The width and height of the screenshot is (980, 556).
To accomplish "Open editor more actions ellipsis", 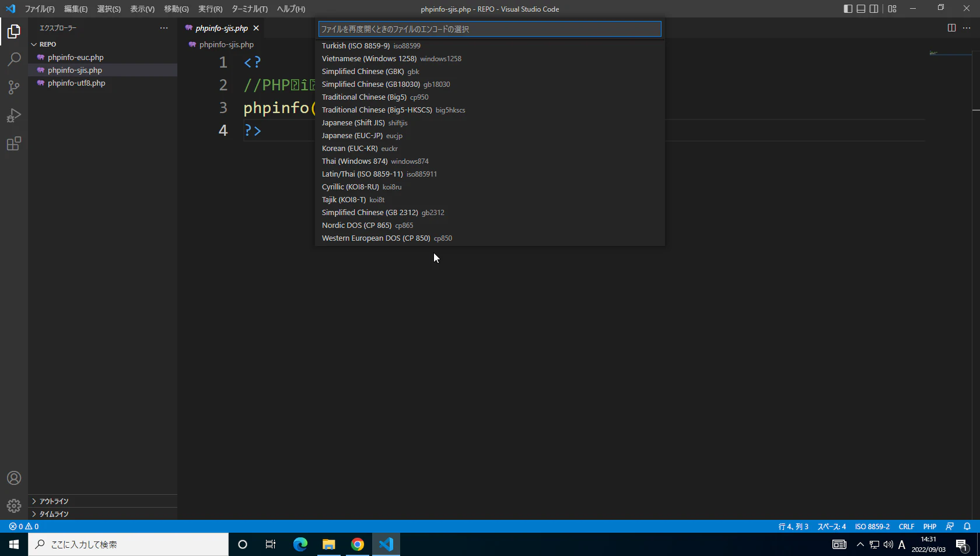I will click(x=967, y=28).
